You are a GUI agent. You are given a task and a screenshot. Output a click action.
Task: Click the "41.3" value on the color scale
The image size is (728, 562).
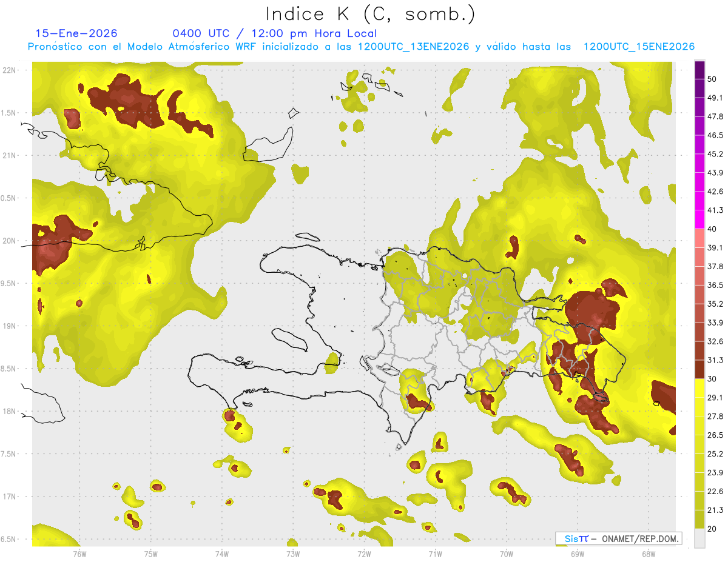pyautogui.click(x=715, y=210)
